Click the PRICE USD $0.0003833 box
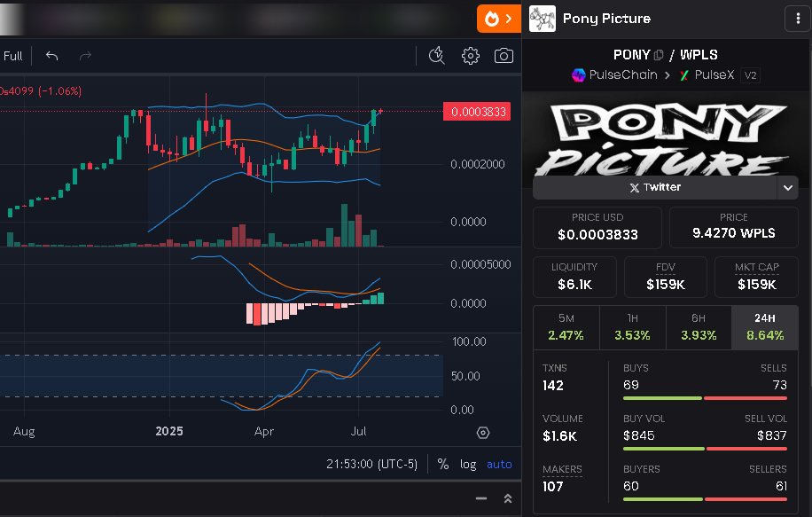 click(x=597, y=227)
